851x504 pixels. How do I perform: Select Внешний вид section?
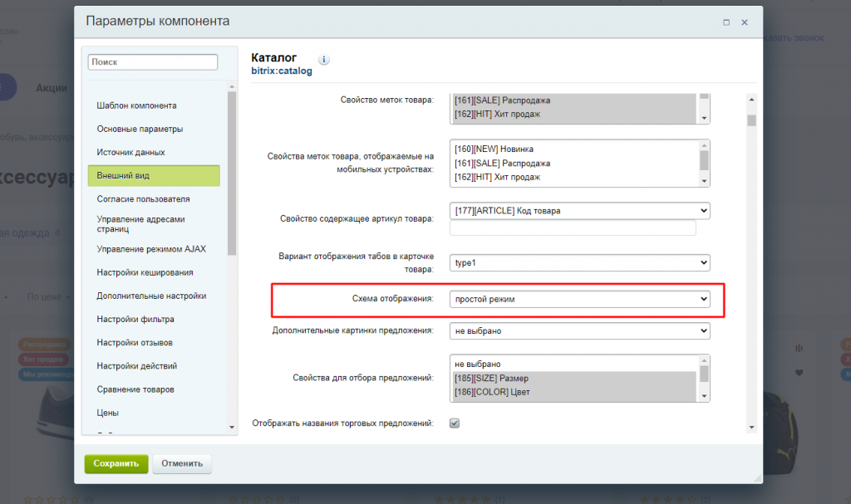click(154, 176)
